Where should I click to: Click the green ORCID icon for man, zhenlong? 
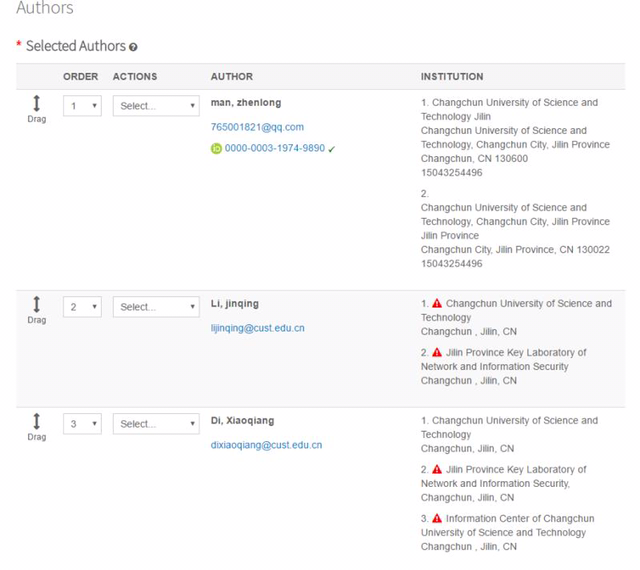tap(216, 148)
